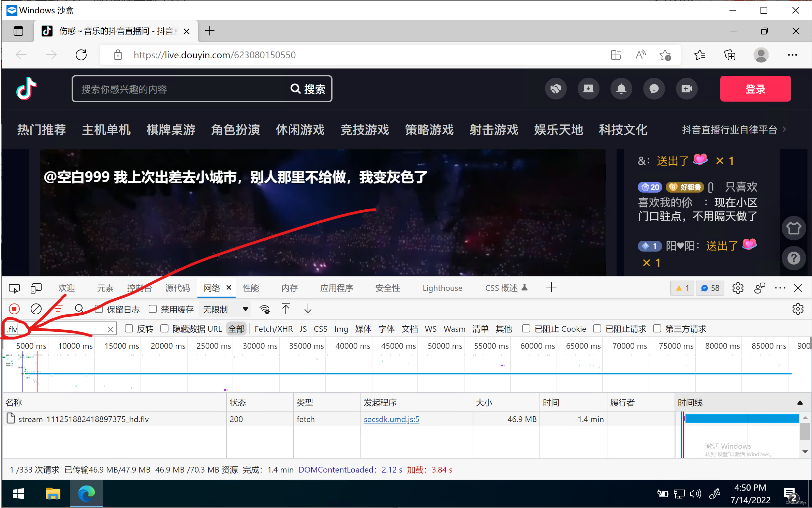Viewport: 812px width, 508px height.
Task: Enable the 禁用缓存 checkbox
Action: pos(153,309)
